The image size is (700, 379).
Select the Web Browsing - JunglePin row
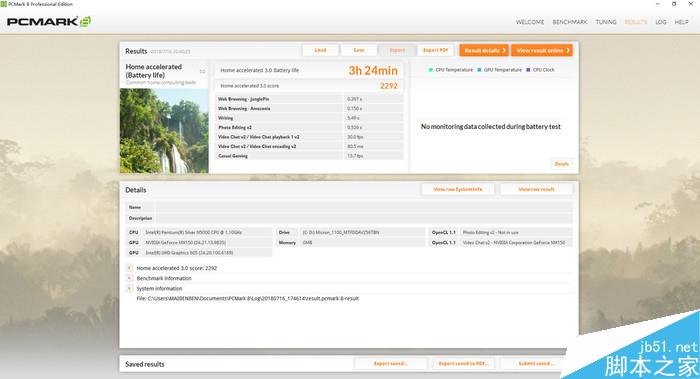(310, 99)
